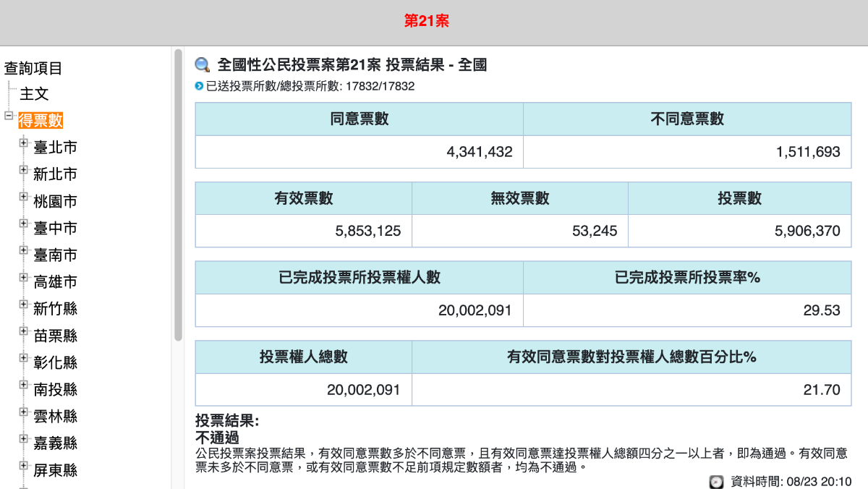
Task: Open results for 嘉義縣
Action: 55,443
